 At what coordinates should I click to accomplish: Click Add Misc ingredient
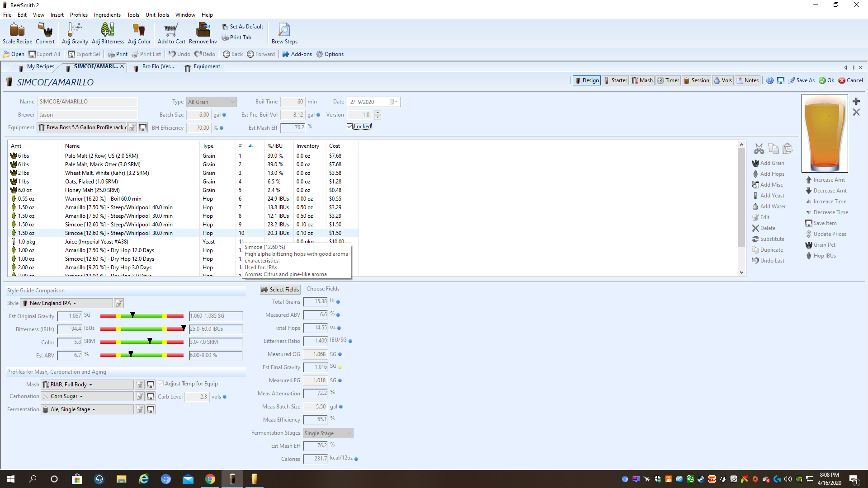click(x=768, y=185)
